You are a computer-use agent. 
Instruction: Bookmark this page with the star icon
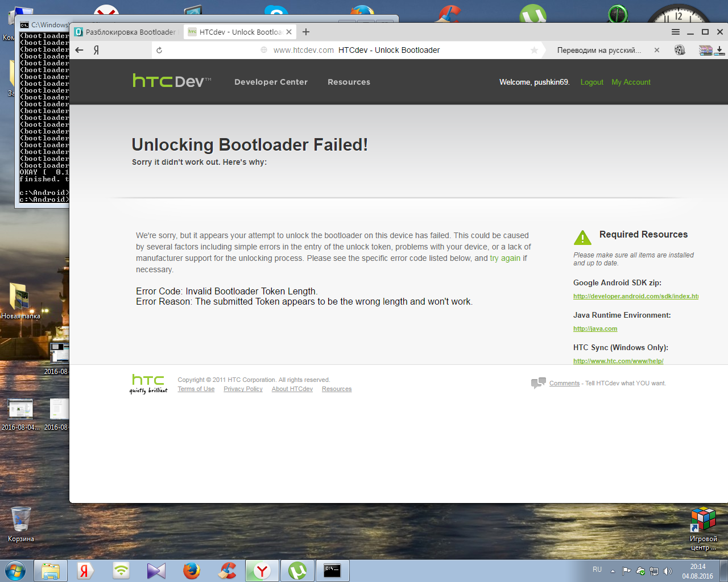534,50
